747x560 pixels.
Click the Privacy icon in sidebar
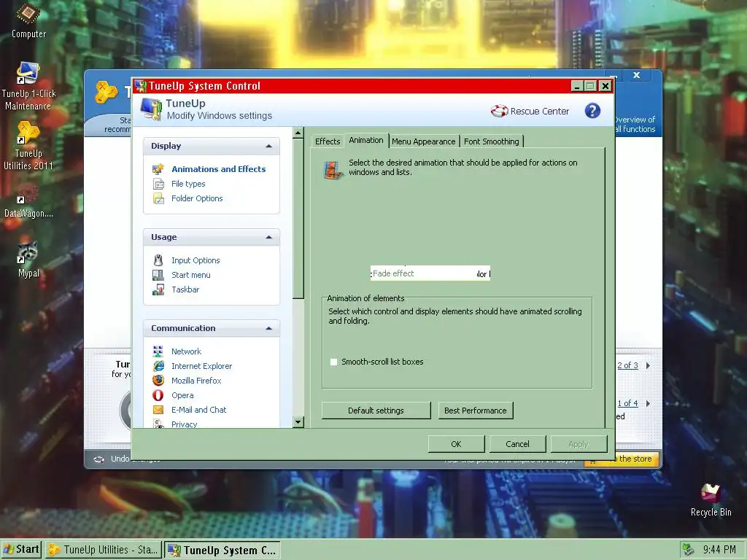point(158,424)
